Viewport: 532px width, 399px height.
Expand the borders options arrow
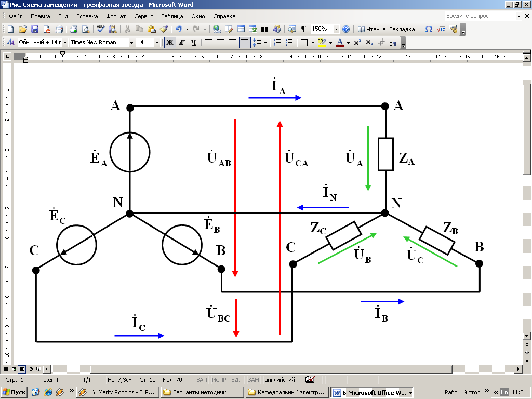click(312, 43)
